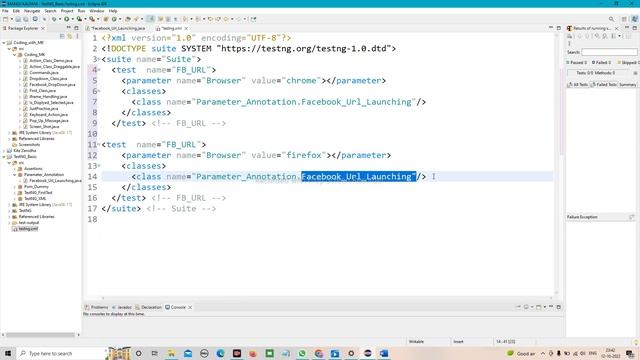The height and width of the screenshot is (360, 640).
Task: Click the New Java Package toolbar icon
Action: [106, 19]
